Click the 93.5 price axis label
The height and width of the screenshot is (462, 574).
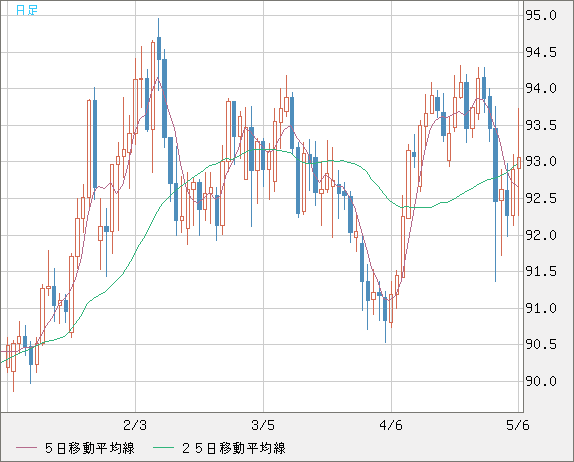click(541, 126)
